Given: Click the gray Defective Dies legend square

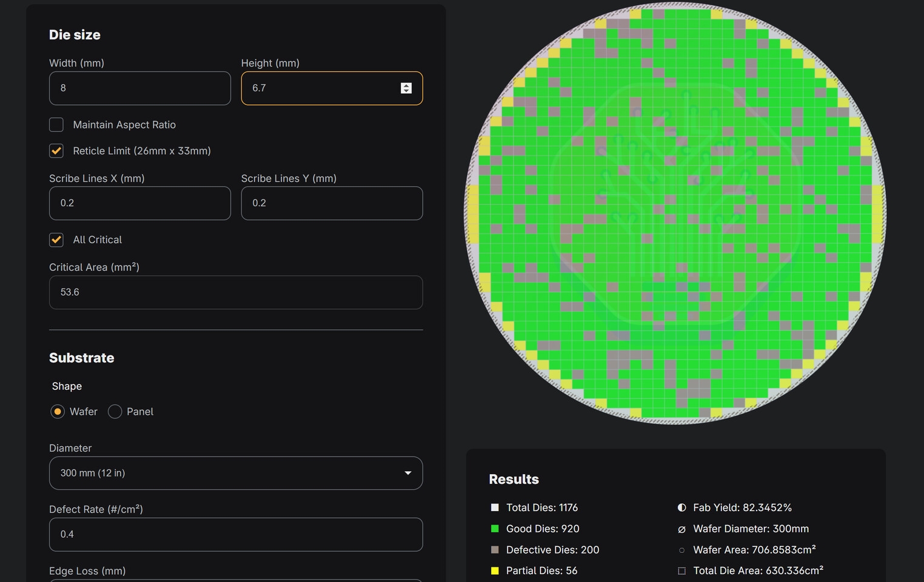Looking at the screenshot, I should tap(495, 550).
